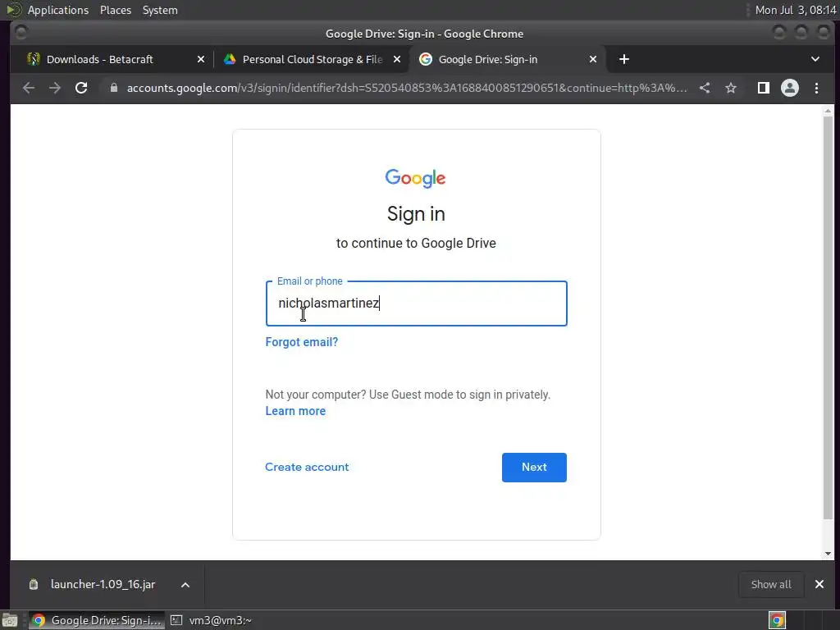Click the clock showing Mon Jul 3
Viewport: 840px width, 630px height.
tap(796, 10)
